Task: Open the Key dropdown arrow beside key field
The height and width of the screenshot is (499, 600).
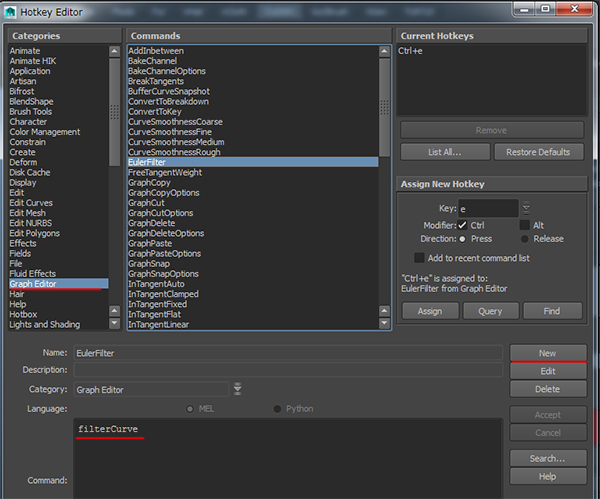Action: tap(526, 209)
